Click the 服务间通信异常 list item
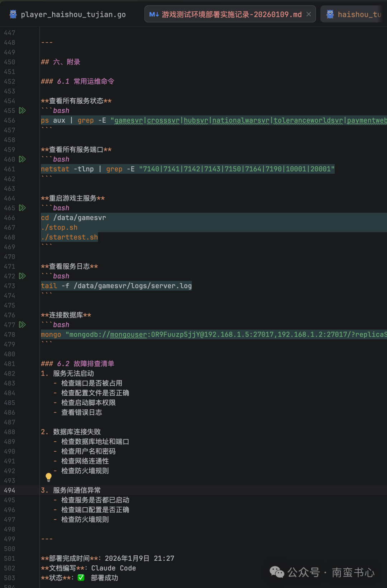This screenshot has height=588, width=387. click(77, 490)
